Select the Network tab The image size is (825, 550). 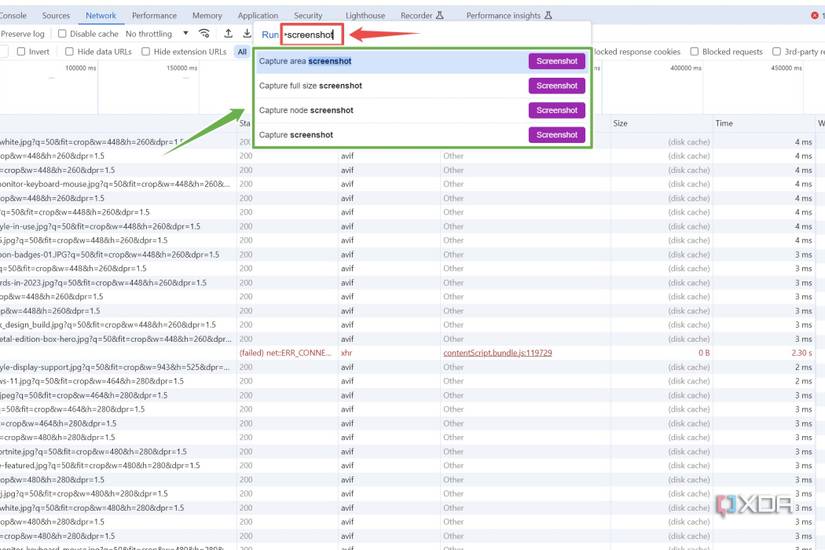(101, 15)
